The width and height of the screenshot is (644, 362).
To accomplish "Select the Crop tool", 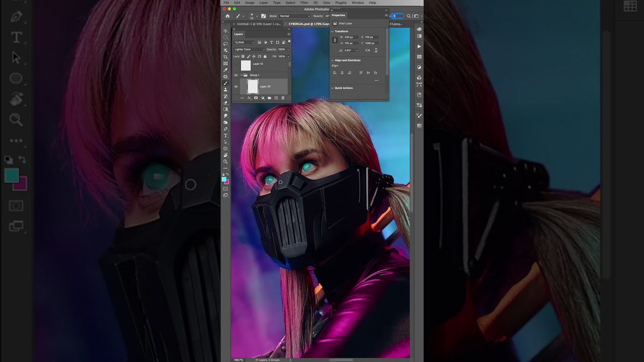I will coord(225,57).
